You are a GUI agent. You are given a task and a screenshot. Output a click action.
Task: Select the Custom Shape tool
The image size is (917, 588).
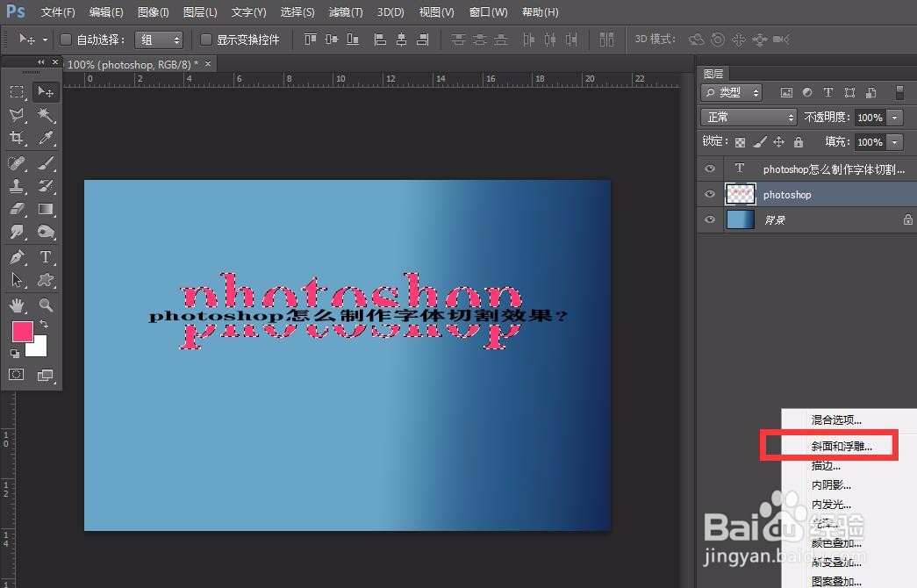click(45, 280)
